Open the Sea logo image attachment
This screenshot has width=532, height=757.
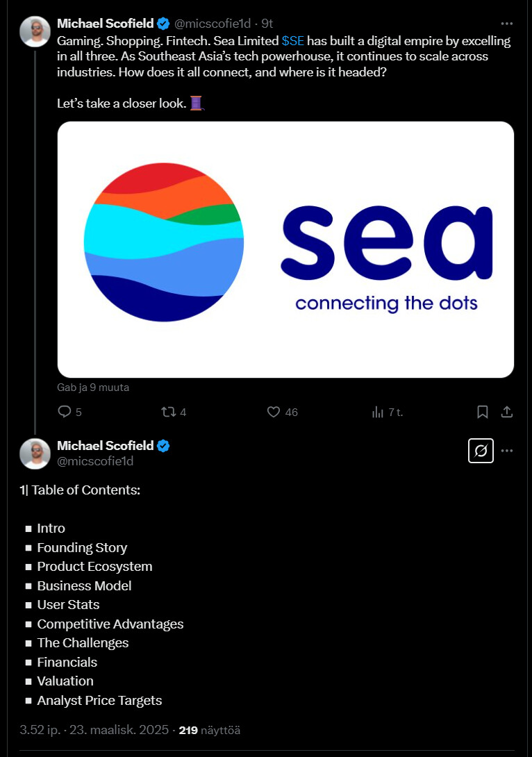(285, 250)
